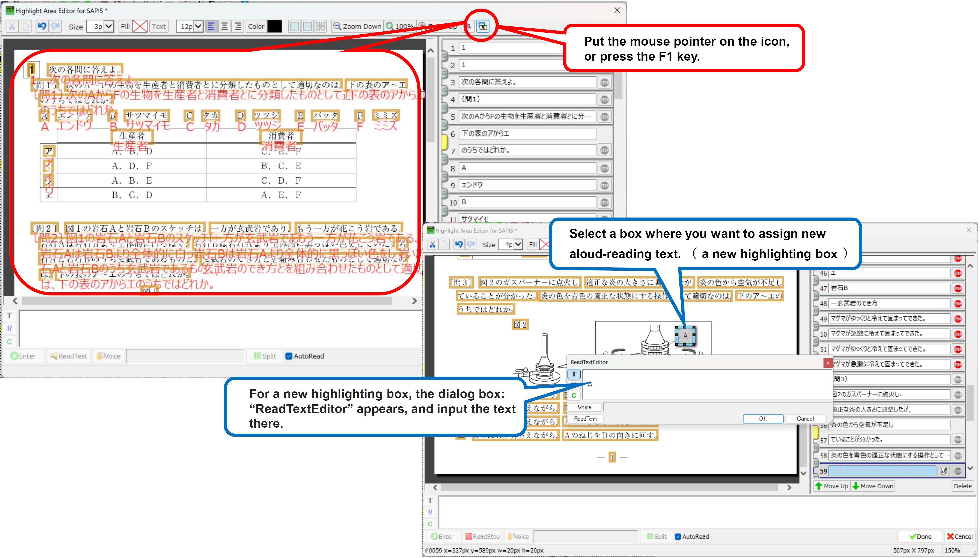Click Voice button in upper window bottom bar
This screenshot has height=558, width=980.
tap(108, 356)
